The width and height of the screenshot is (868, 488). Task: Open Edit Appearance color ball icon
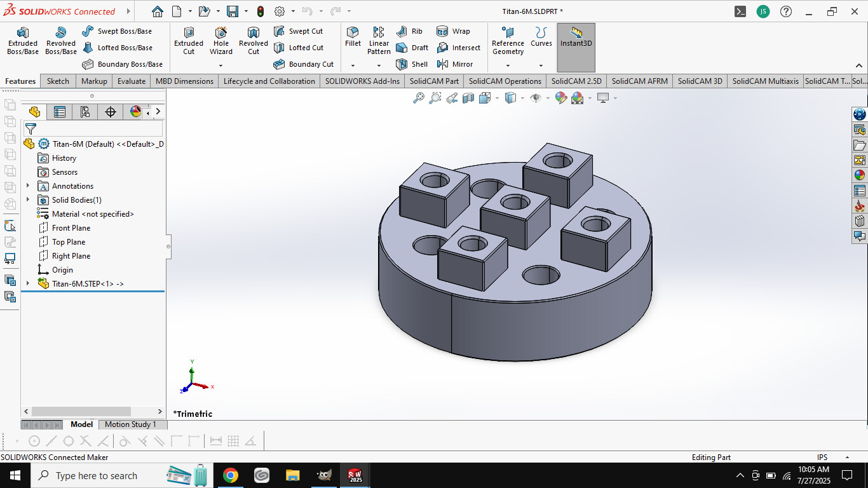pos(560,98)
